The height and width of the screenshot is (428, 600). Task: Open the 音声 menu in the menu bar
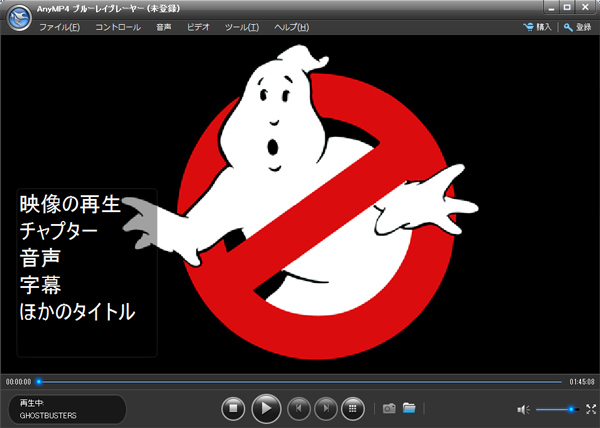pos(163,27)
